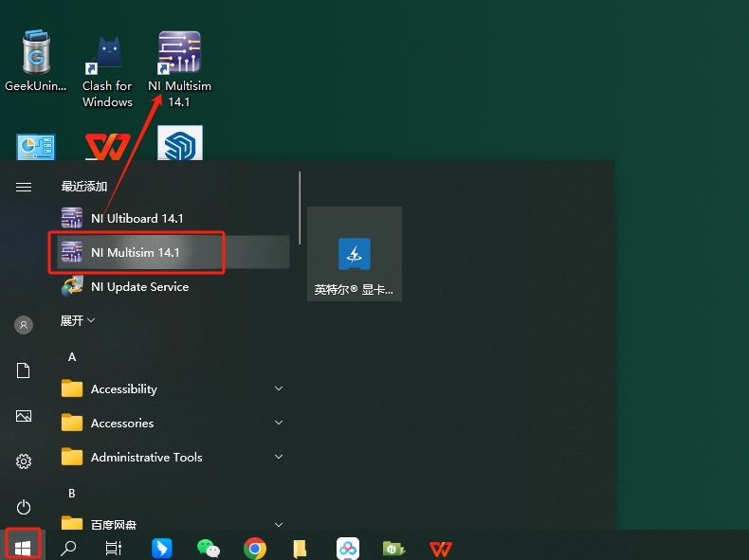Expand the 百度网盘 folder chevron
749x560 pixels.
(x=279, y=525)
